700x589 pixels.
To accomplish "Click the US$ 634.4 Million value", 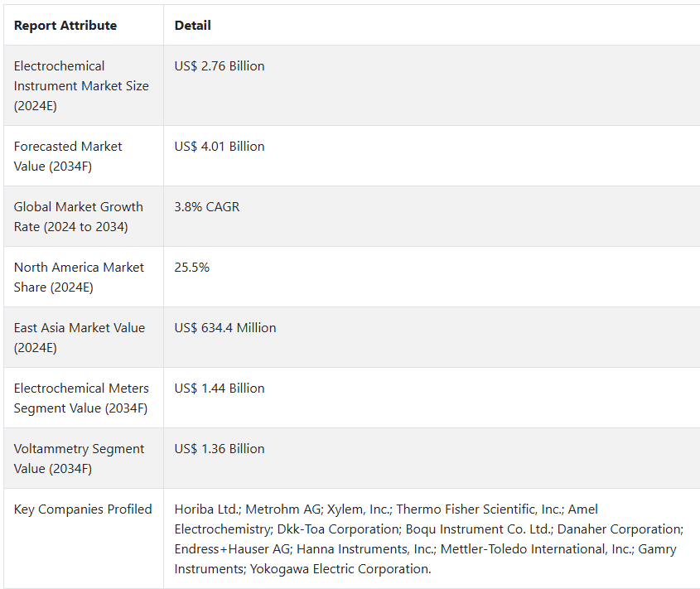I will 225,328.
